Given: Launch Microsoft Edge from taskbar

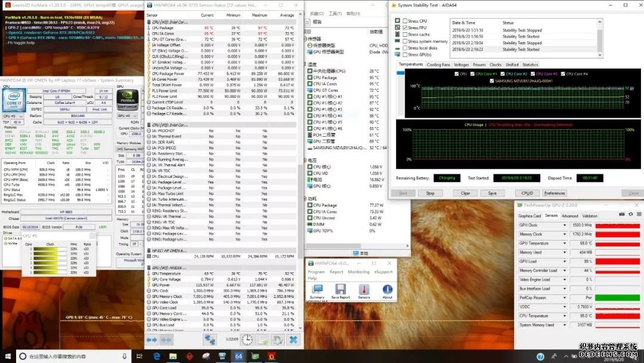Looking at the screenshot, I should [x=156, y=356].
